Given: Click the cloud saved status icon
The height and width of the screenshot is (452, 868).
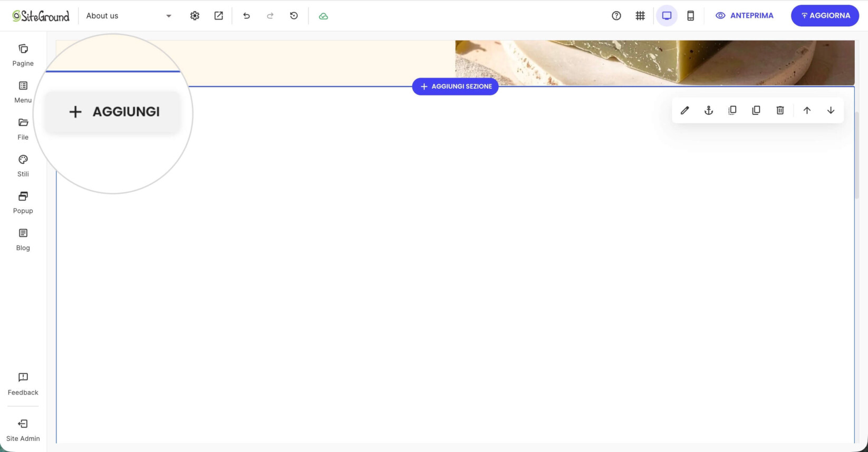Looking at the screenshot, I should 323,16.
